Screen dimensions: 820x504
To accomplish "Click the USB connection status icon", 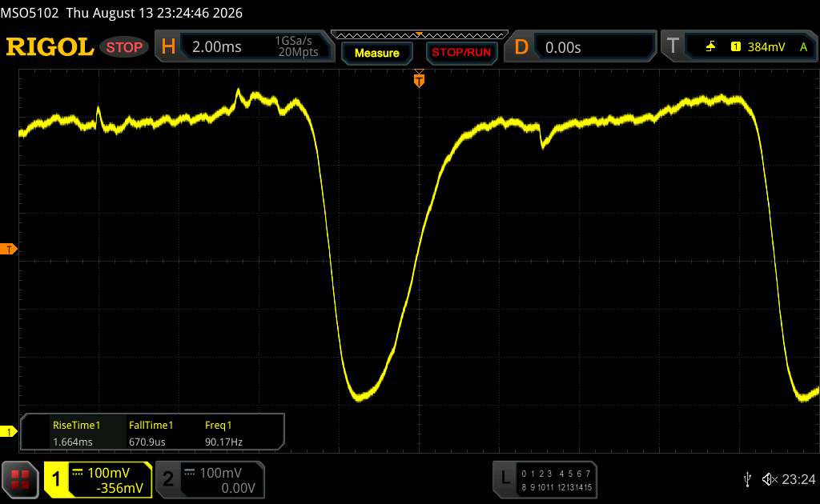I will click(x=747, y=479).
